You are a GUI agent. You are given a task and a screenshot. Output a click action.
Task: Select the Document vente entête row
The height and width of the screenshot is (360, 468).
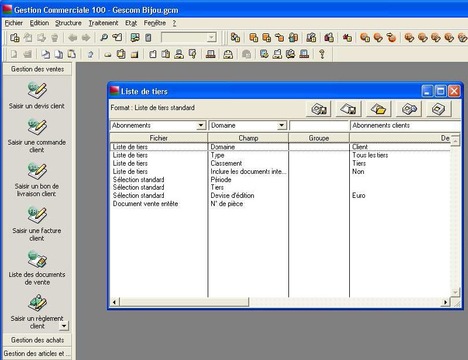point(280,204)
